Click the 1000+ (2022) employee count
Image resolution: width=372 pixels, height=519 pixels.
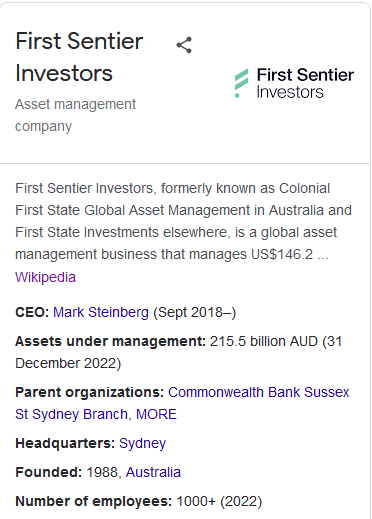pyautogui.click(x=219, y=501)
